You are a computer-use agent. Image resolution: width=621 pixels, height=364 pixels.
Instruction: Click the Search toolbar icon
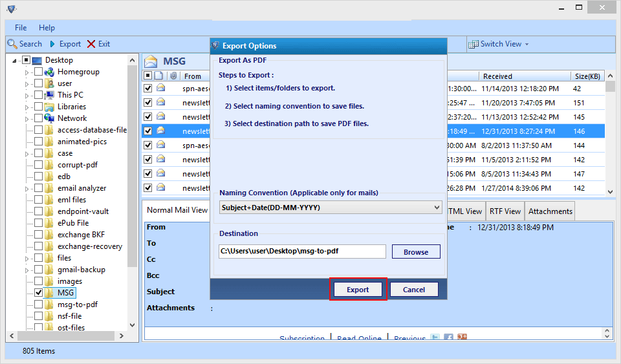pos(12,44)
